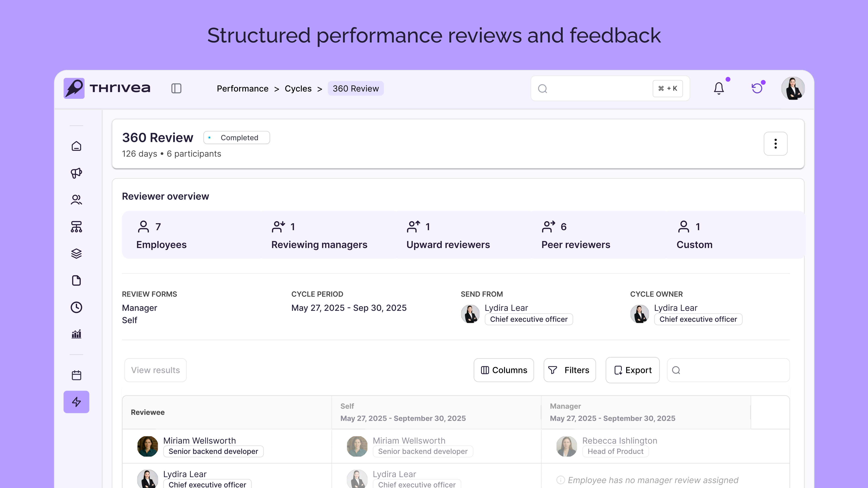Image resolution: width=868 pixels, height=488 pixels.
Task: Open the people directory sidebar icon
Action: (76, 200)
